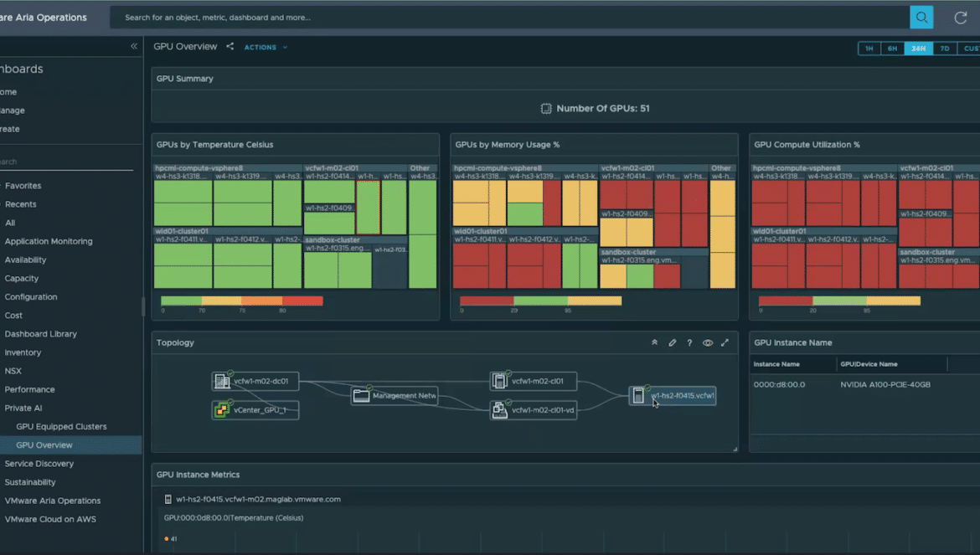Select the Management Network folder node icon
The width and height of the screenshot is (980, 555).
click(x=361, y=396)
